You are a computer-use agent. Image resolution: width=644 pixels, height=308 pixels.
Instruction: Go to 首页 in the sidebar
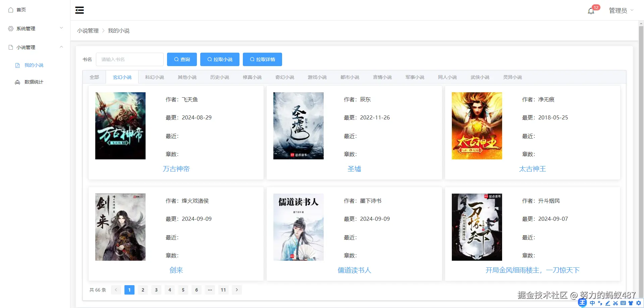(21, 10)
